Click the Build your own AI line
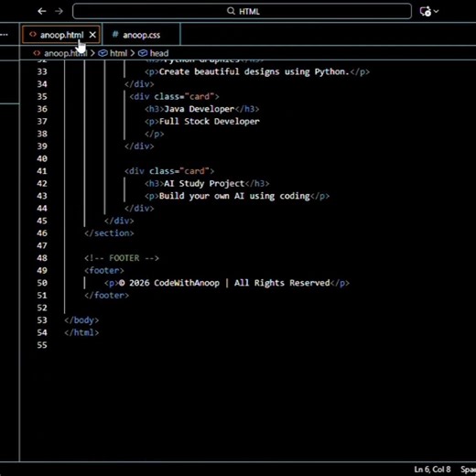This screenshot has height=476, width=476. (237, 196)
